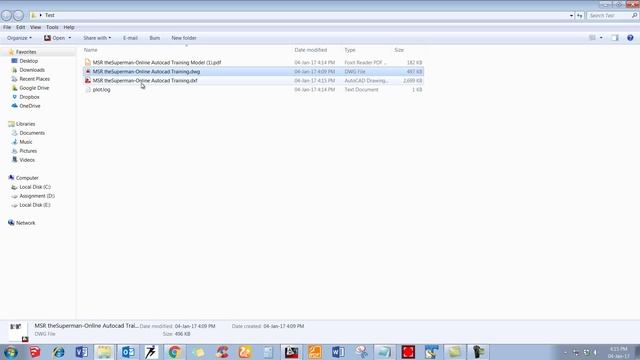Sort files by Name column

tap(91, 50)
